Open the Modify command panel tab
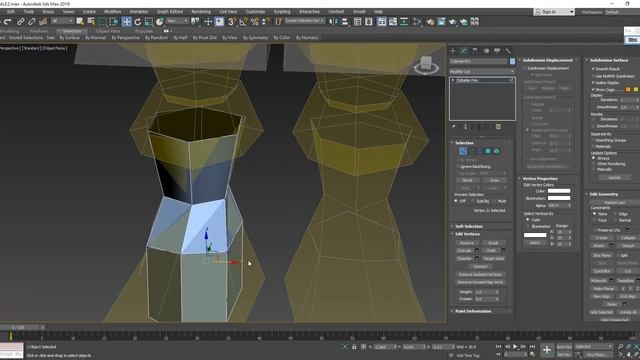 [x=464, y=51]
